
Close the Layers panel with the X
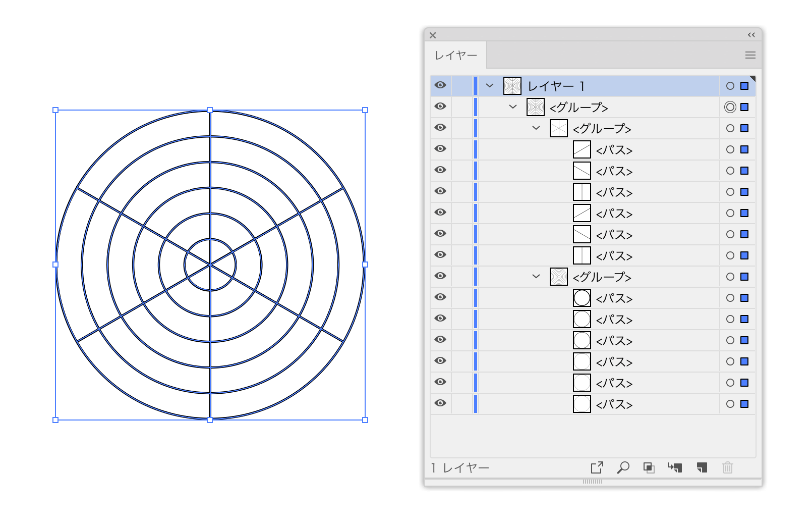coord(433,35)
